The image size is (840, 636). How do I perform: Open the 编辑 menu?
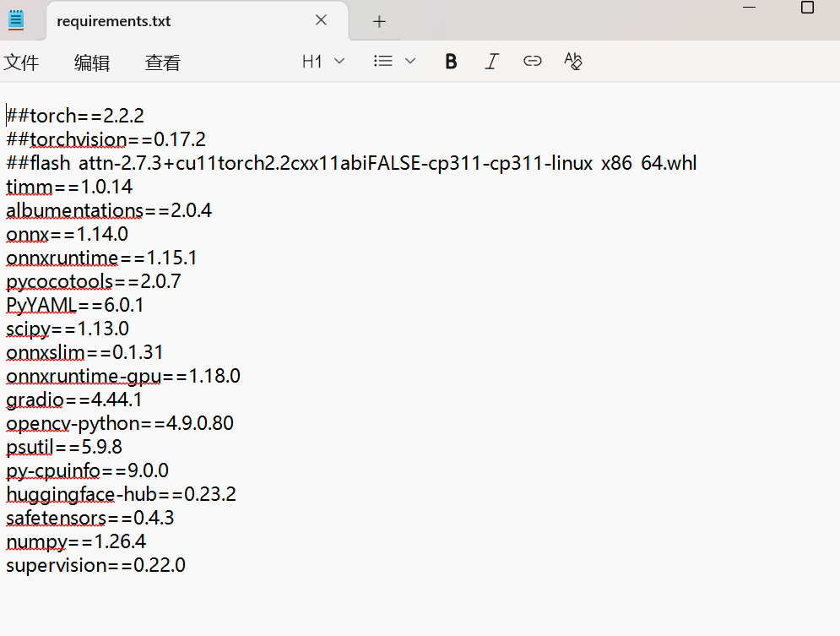click(92, 63)
